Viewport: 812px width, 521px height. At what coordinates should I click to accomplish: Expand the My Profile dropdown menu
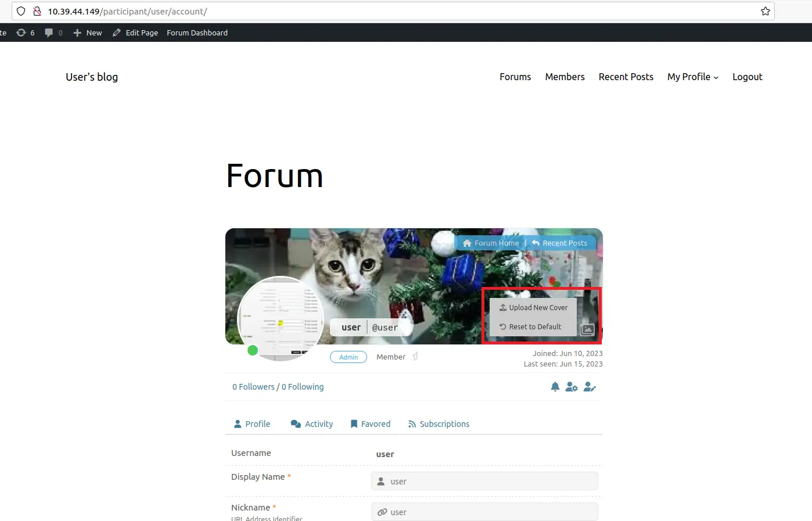(x=693, y=77)
